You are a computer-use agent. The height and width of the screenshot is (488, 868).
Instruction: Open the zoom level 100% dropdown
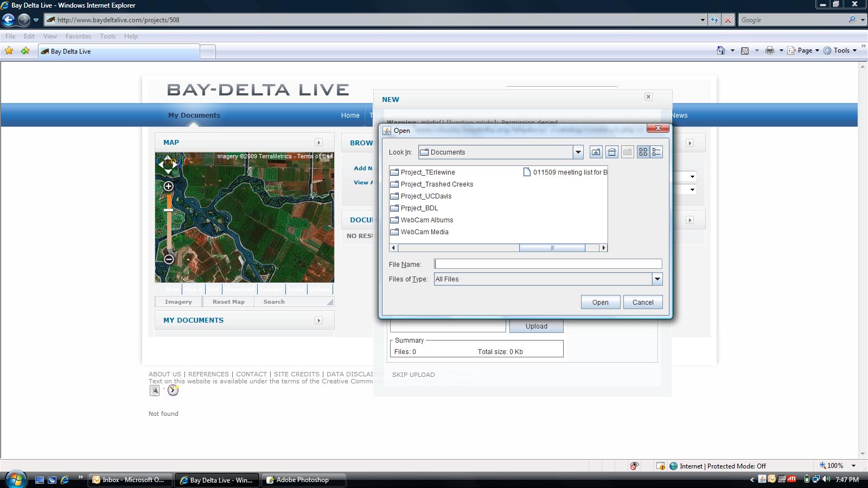(853, 466)
